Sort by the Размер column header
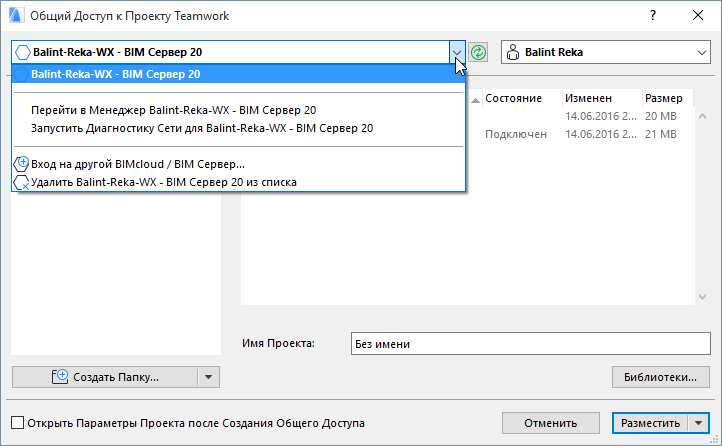This screenshot has height=446, width=722. pyautogui.click(x=668, y=98)
